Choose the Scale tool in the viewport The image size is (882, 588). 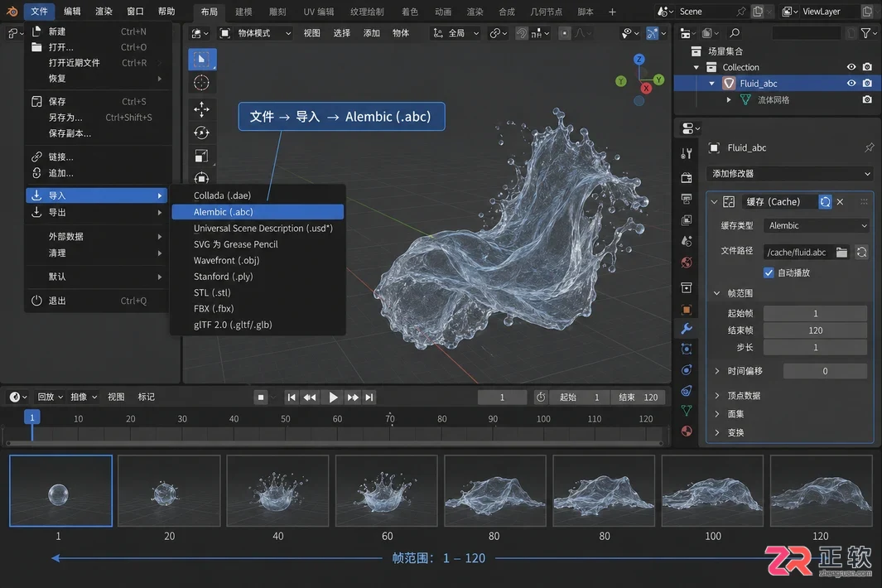coord(201,156)
